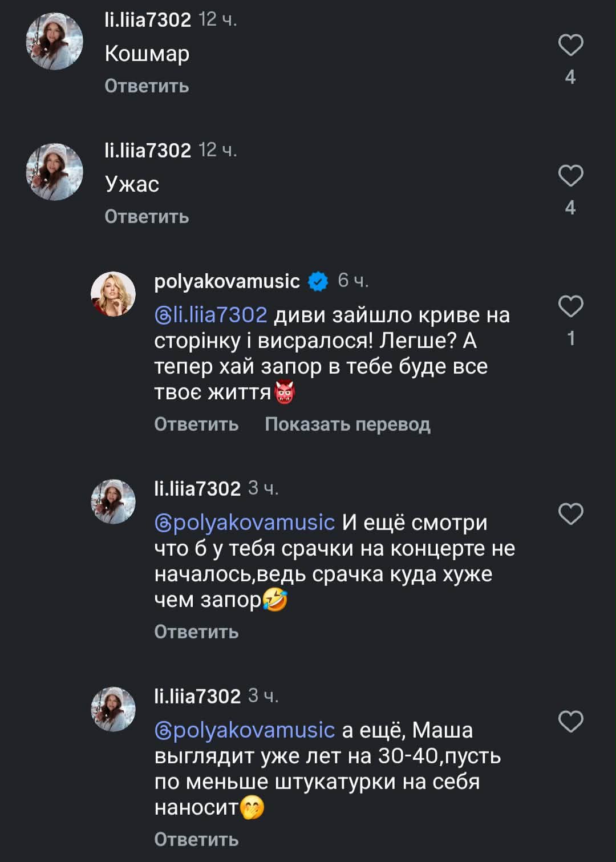The height and width of the screenshot is (862, 616).
Task: Reply to the "Ужас" comment
Action: pyautogui.click(x=147, y=217)
